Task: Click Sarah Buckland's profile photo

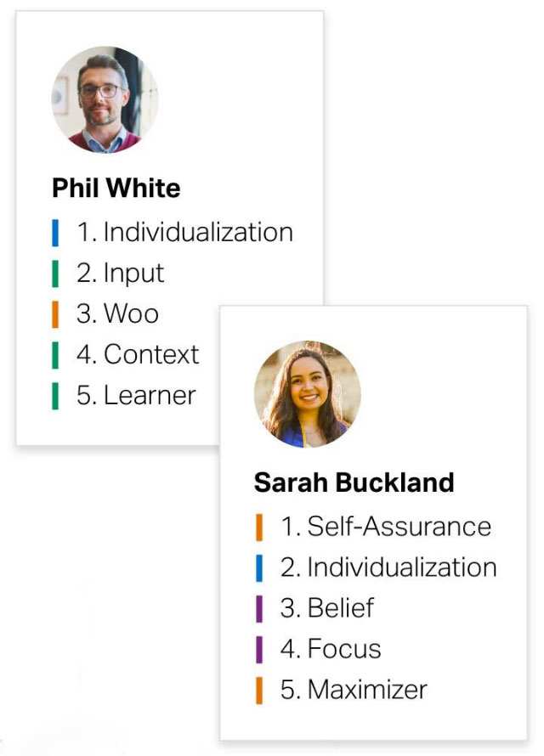Action: (x=307, y=393)
